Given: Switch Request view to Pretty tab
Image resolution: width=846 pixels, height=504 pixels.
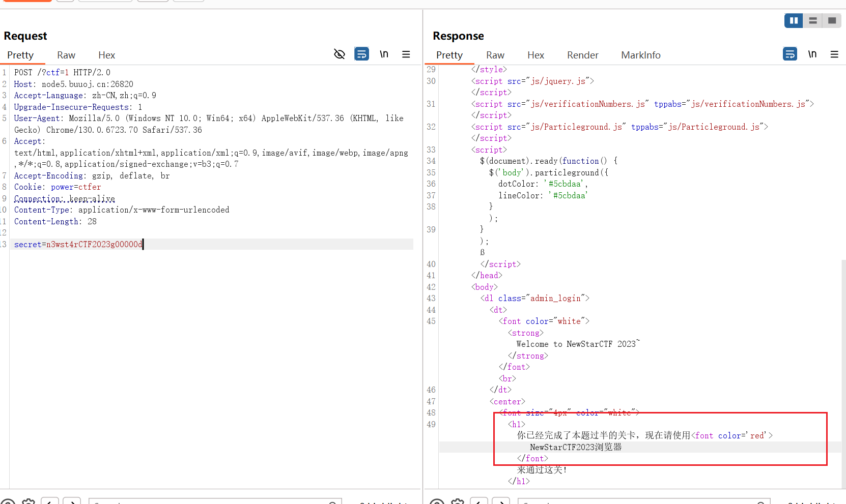Looking at the screenshot, I should pos(20,55).
